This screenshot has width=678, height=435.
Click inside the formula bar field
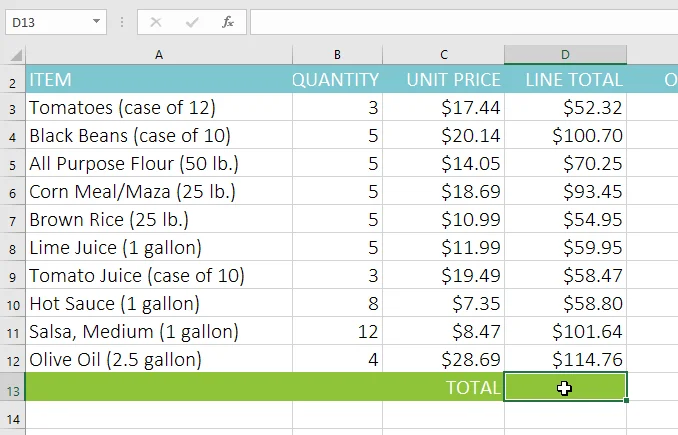click(x=464, y=22)
